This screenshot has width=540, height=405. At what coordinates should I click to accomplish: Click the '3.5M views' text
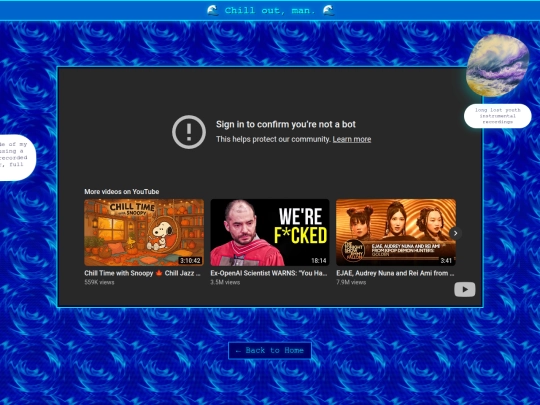coord(225,282)
